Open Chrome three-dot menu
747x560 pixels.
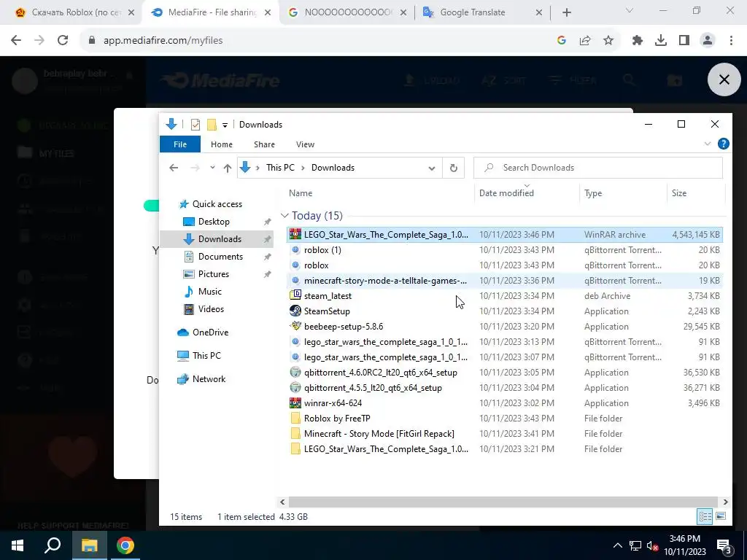coord(731,41)
